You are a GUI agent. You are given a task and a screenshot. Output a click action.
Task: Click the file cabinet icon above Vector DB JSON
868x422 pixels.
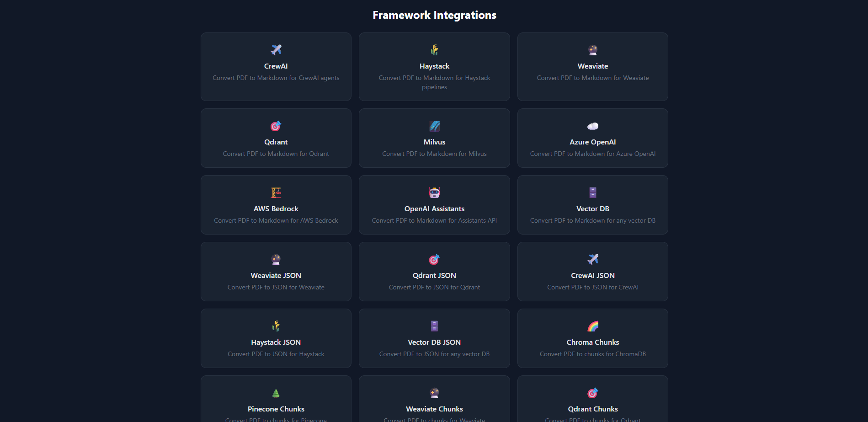pyautogui.click(x=434, y=326)
